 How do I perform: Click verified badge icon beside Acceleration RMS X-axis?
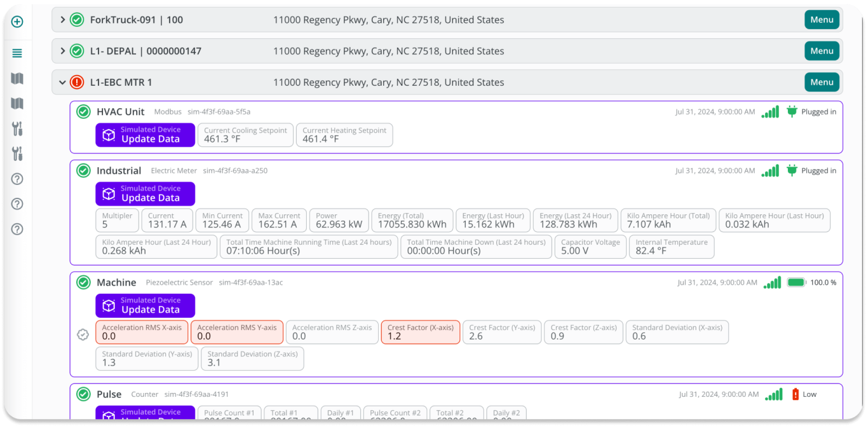(83, 334)
